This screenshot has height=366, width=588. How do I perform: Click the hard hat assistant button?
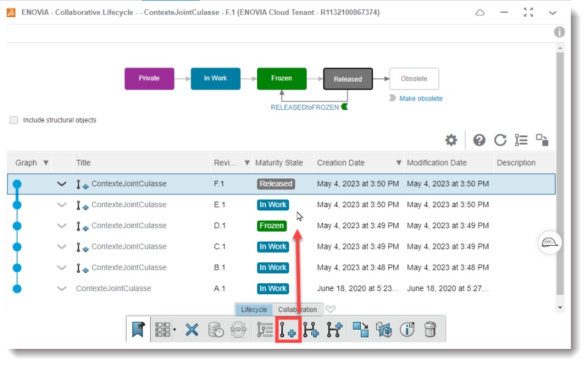[550, 243]
